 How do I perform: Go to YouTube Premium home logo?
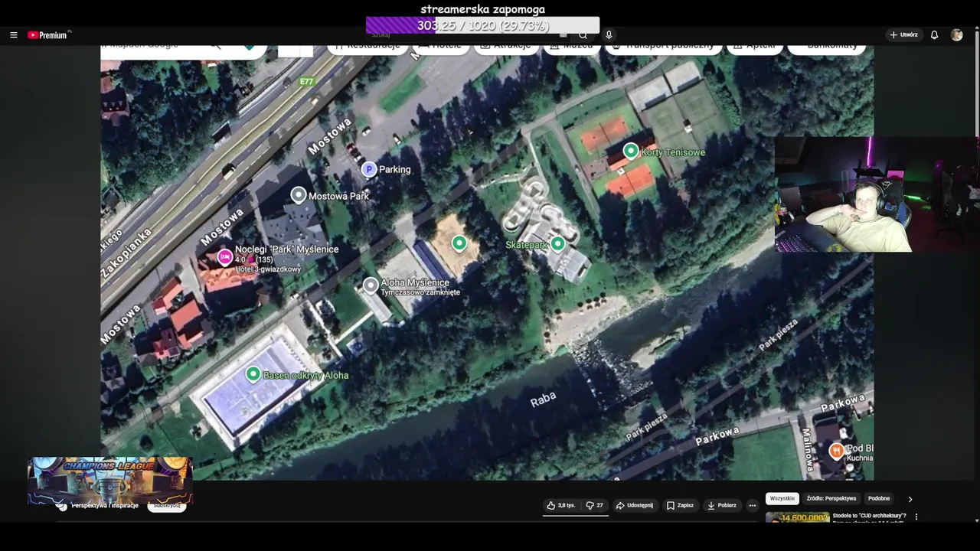click(49, 35)
